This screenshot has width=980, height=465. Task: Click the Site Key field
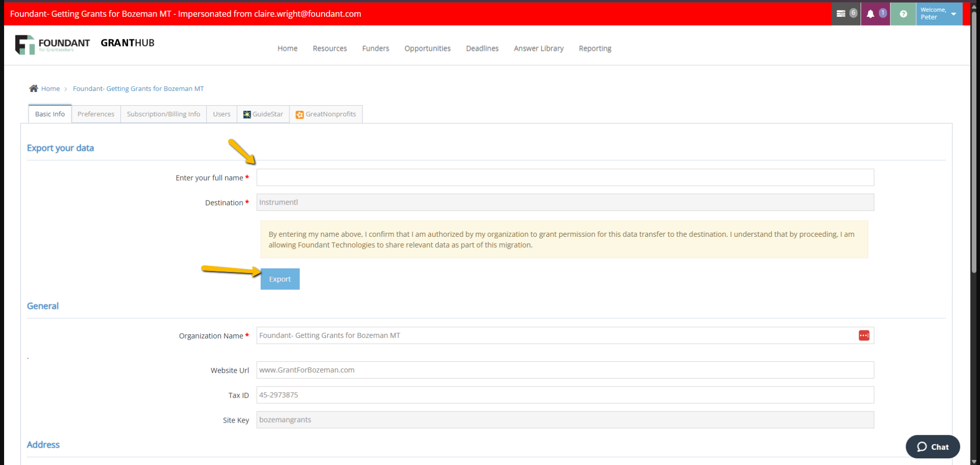pos(565,420)
